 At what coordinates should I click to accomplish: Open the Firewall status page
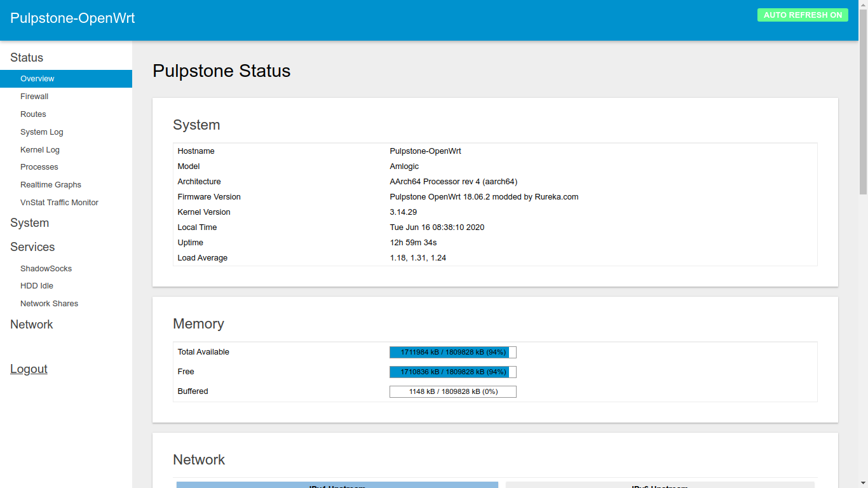click(34, 97)
